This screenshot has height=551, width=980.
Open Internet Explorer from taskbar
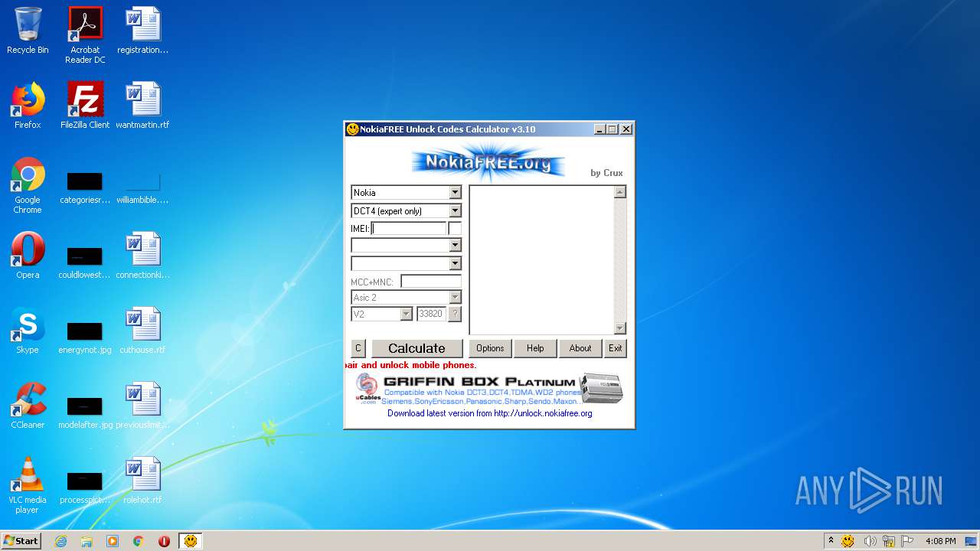tap(60, 541)
